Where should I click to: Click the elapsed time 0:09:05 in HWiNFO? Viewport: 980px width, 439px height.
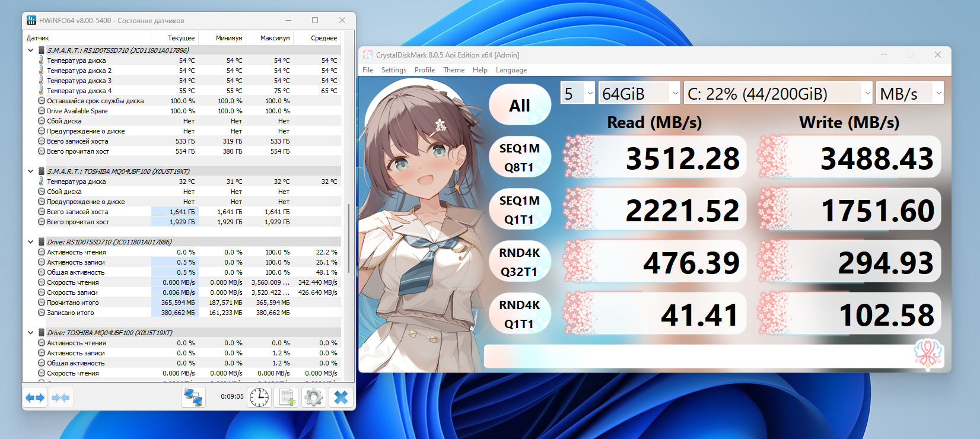pyautogui.click(x=232, y=396)
